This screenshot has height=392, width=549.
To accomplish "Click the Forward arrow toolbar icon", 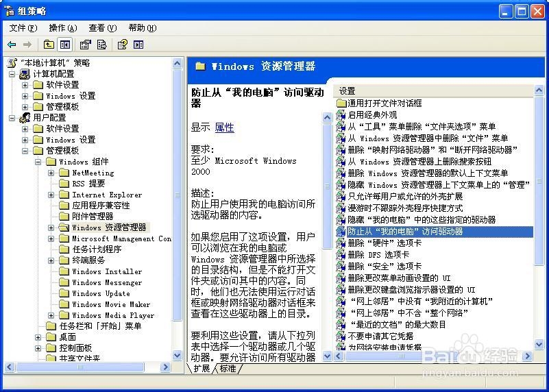I will point(27,45).
